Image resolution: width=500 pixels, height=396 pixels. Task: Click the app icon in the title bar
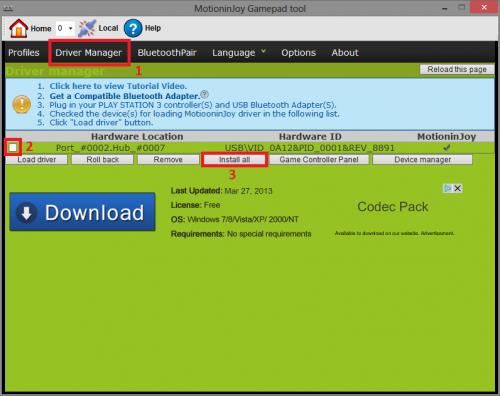8,8
